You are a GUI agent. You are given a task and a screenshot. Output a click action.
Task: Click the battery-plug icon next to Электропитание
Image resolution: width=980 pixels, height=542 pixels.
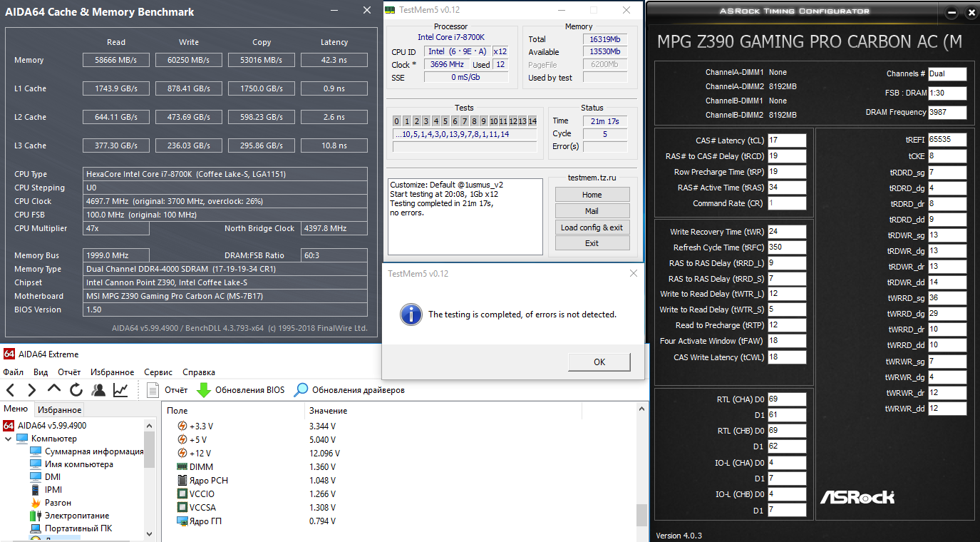(36, 516)
